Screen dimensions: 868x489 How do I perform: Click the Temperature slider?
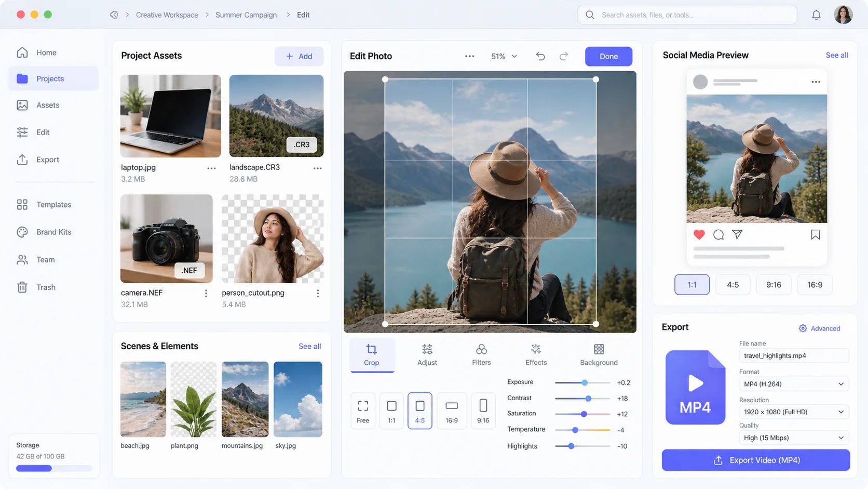point(582,430)
